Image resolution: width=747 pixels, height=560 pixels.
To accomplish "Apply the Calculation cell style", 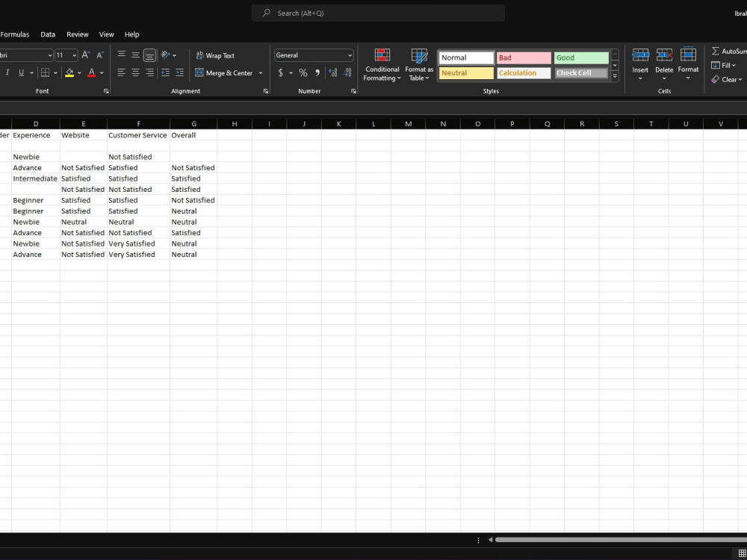I will pos(524,73).
